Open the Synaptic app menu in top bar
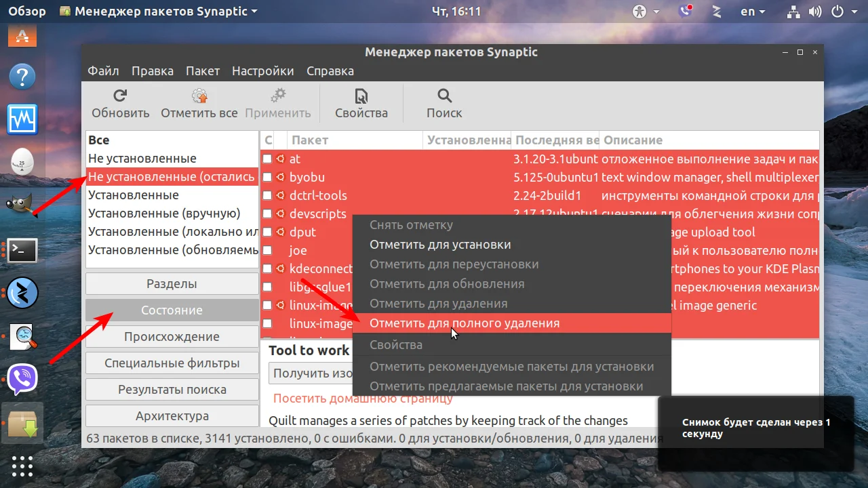This screenshot has height=488, width=868. (159, 12)
